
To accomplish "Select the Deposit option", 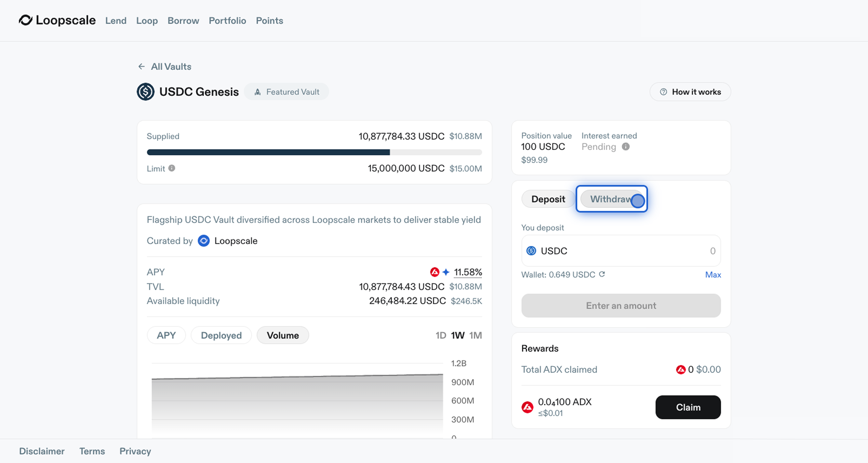I will pyautogui.click(x=548, y=199).
